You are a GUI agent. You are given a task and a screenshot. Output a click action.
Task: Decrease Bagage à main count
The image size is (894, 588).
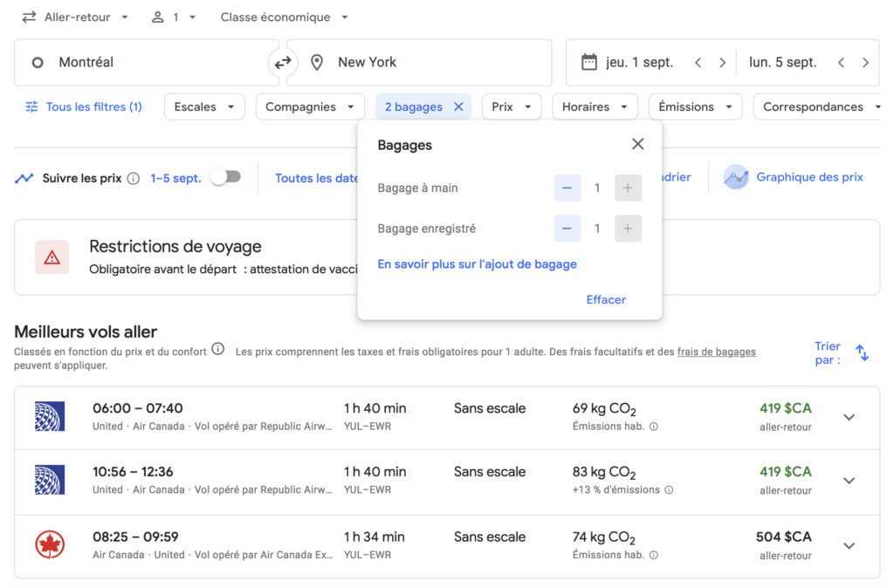click(x=567, y=188)
